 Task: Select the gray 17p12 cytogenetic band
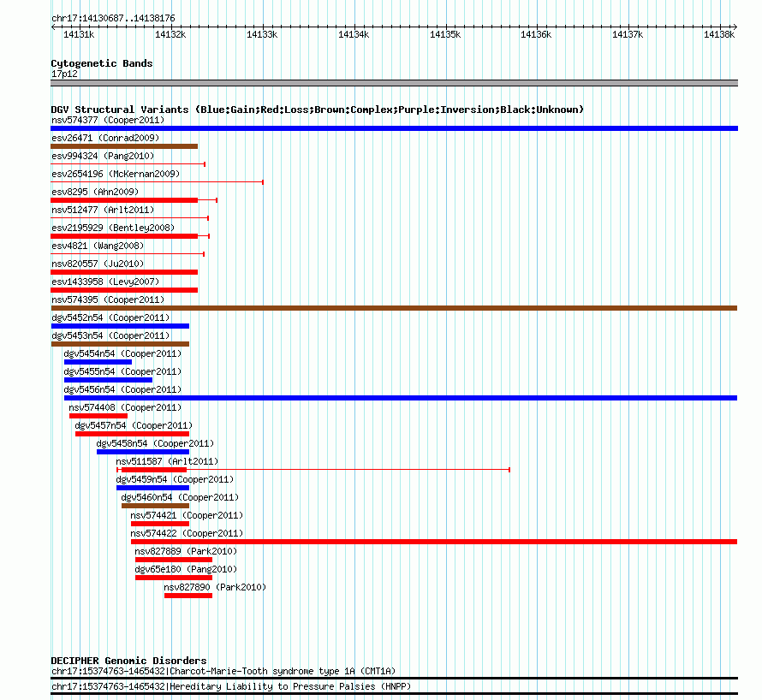coord(394,83)
